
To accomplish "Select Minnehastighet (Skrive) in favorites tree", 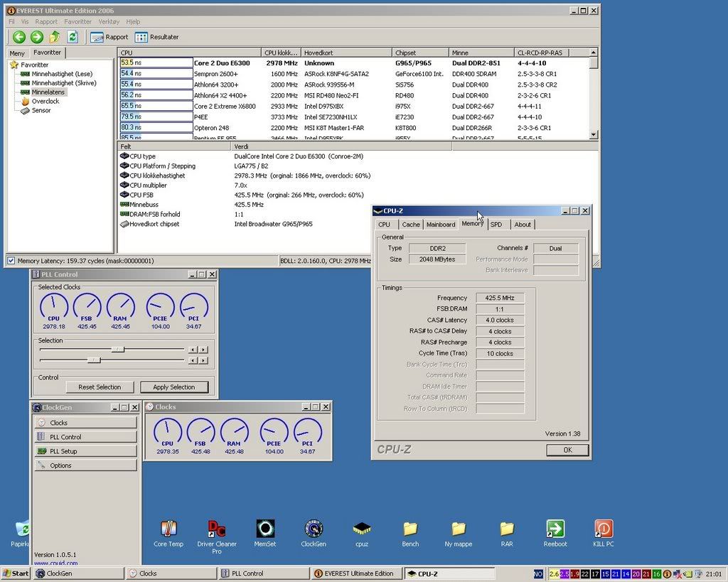I will (x=63, y=83).
